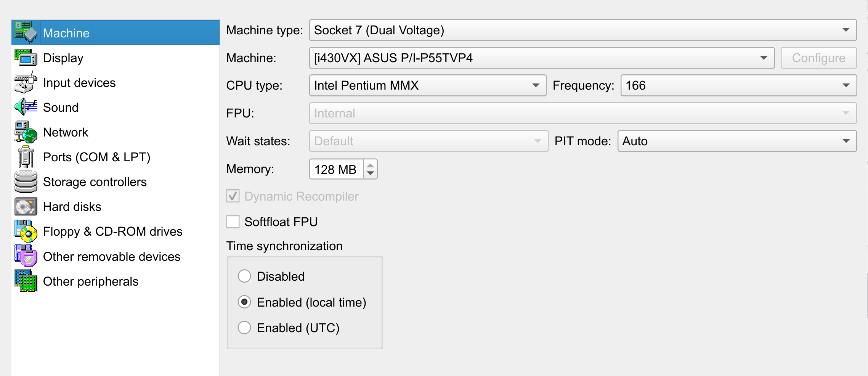This screenshot has height=376, width=868.
Task: Click the Machine motherboard icon
Action: (x=26, y=32)
